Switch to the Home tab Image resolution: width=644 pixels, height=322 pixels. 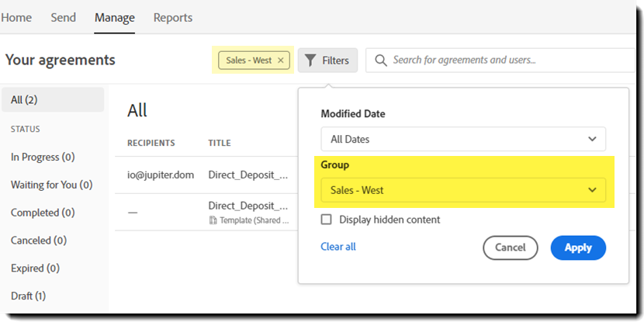16,17
